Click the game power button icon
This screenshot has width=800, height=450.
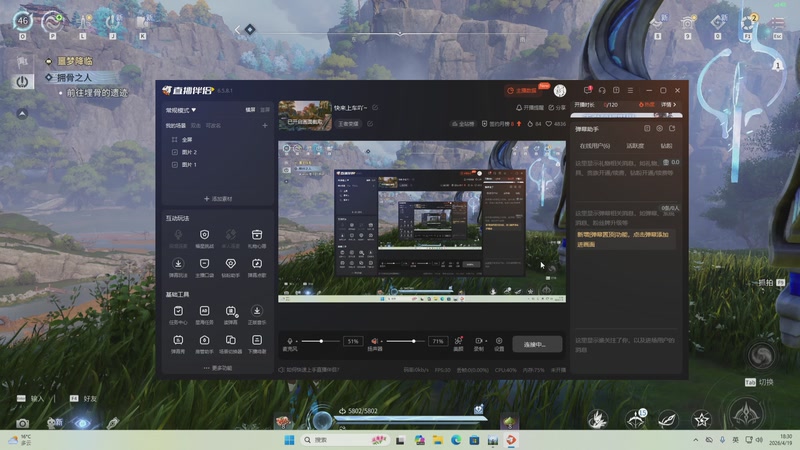point(22,82)
